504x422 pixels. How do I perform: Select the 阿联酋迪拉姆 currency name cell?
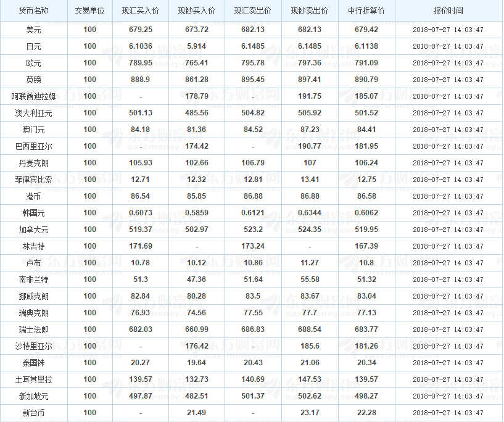pos(34,96)
